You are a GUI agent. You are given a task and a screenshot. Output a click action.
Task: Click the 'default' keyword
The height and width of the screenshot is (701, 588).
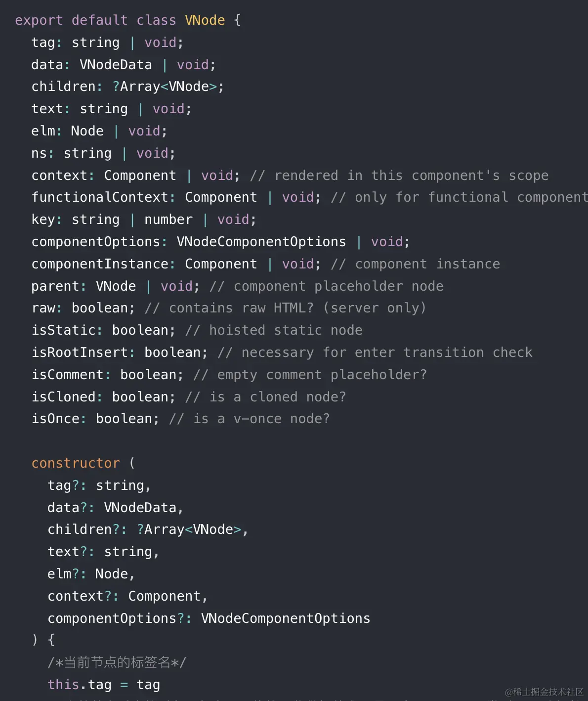pyautogui.click(x=99, y=20)
